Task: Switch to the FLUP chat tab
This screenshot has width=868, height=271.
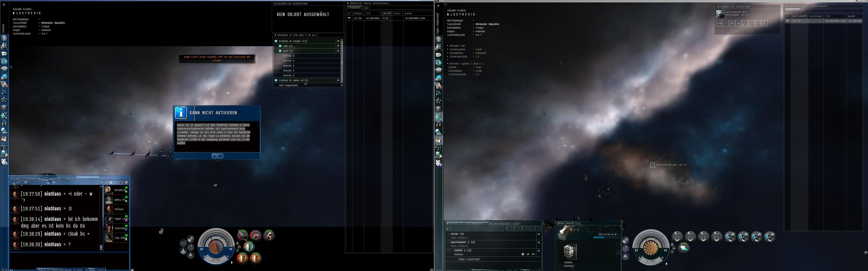Action: (104, 179)
